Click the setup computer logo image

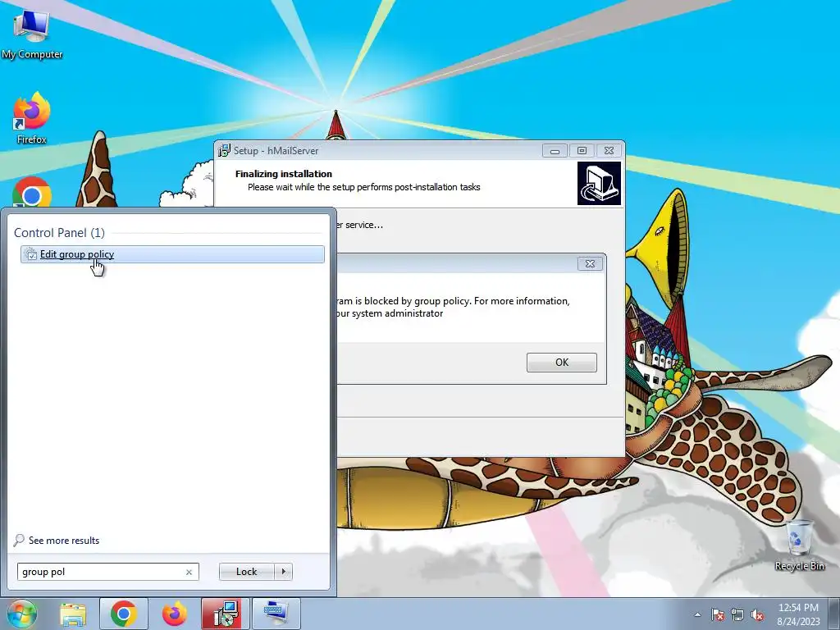click(599, 184)
